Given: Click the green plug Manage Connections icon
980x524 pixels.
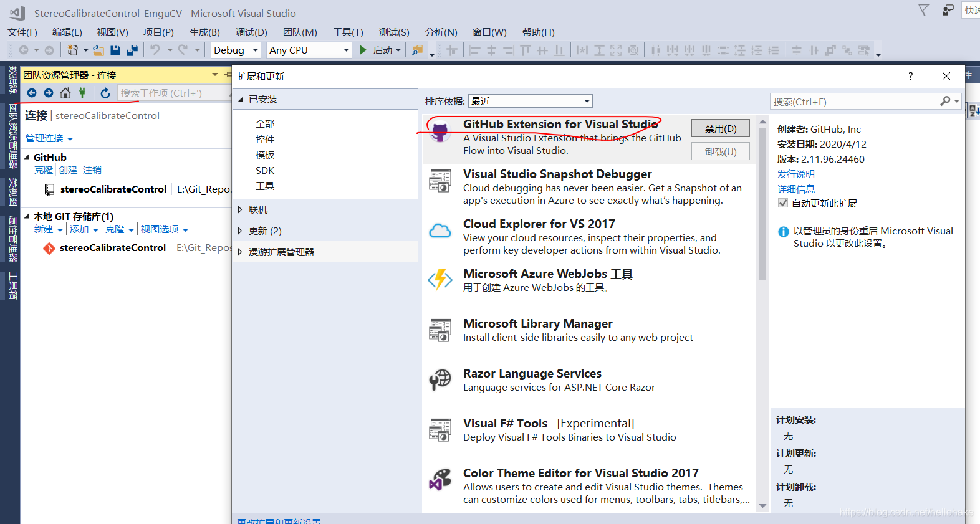Looking at the screenshot, I should coord(82,93).
